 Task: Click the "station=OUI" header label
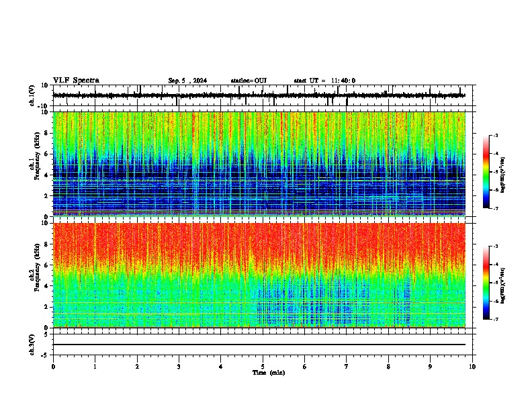tap(249, 81)
